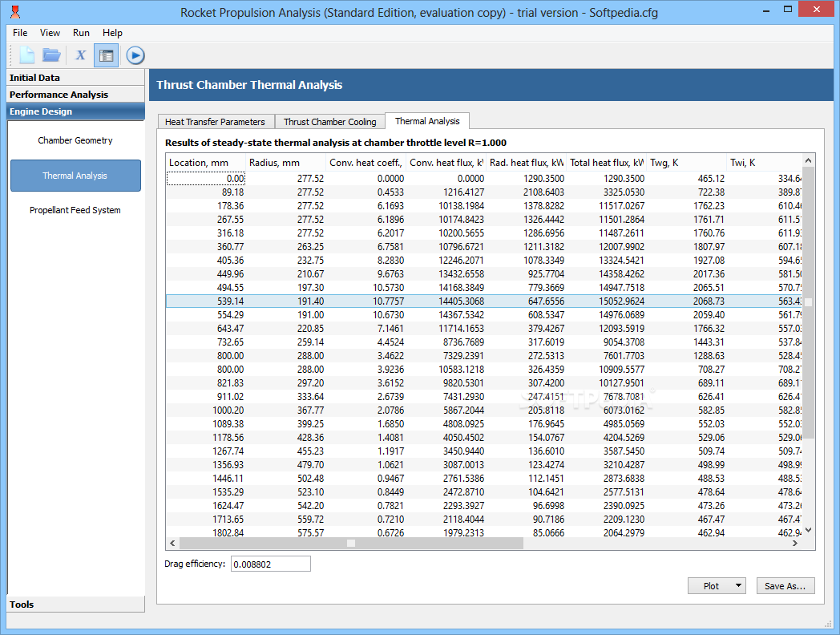Select the Rad. heat flux cell 1290.3500
Viewport: 840px width, 635px height.
pyautogui.click(x=526, y=179)
